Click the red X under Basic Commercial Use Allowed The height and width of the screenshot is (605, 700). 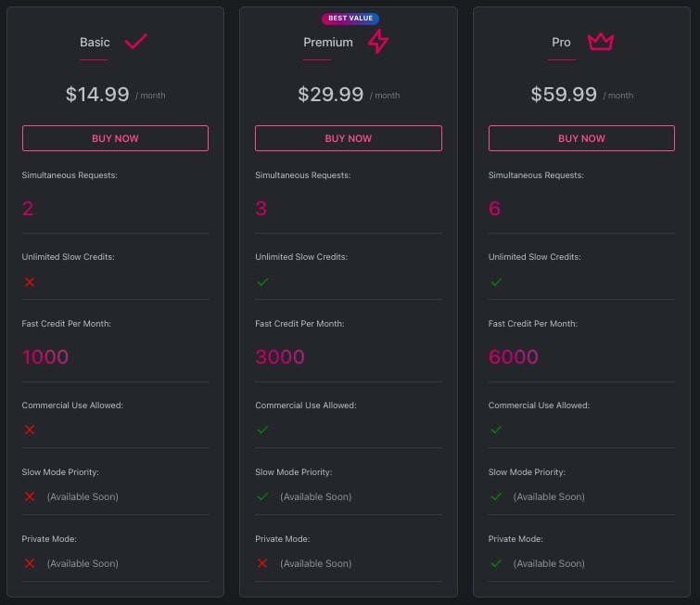[30, 430]
